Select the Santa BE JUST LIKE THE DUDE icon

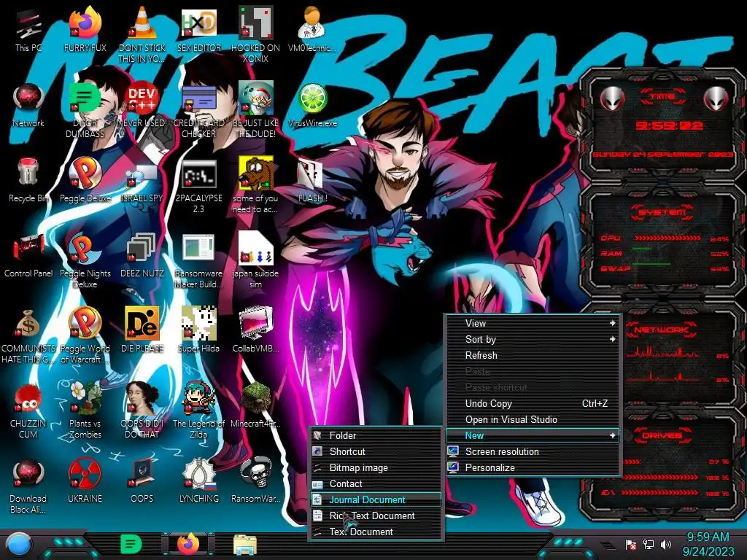click(256, 111)
